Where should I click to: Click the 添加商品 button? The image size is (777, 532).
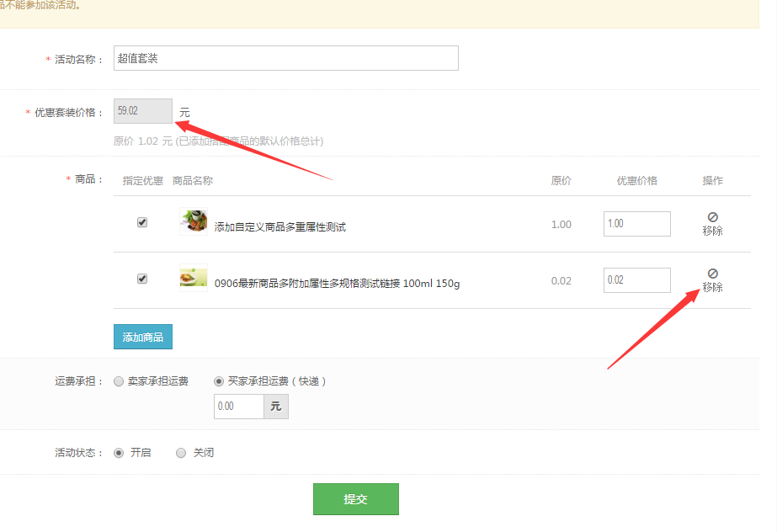click(143, 337)
